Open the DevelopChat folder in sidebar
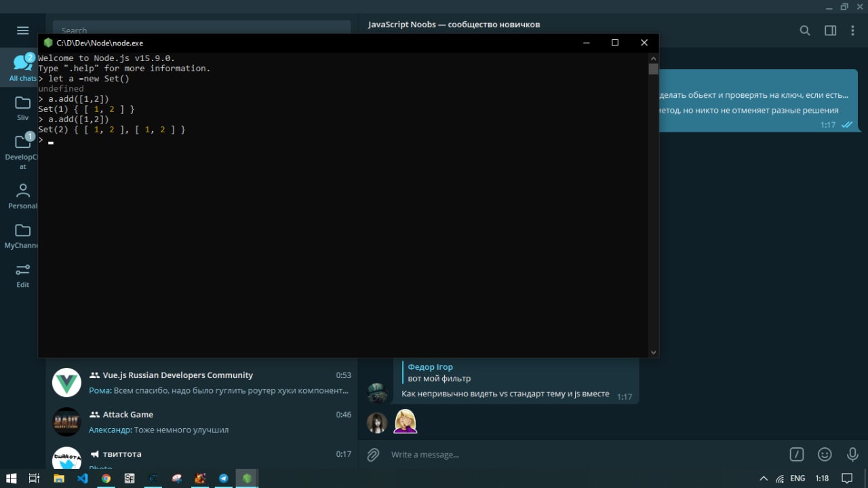This screenshot has height=488, width=868. click(22, 150)
